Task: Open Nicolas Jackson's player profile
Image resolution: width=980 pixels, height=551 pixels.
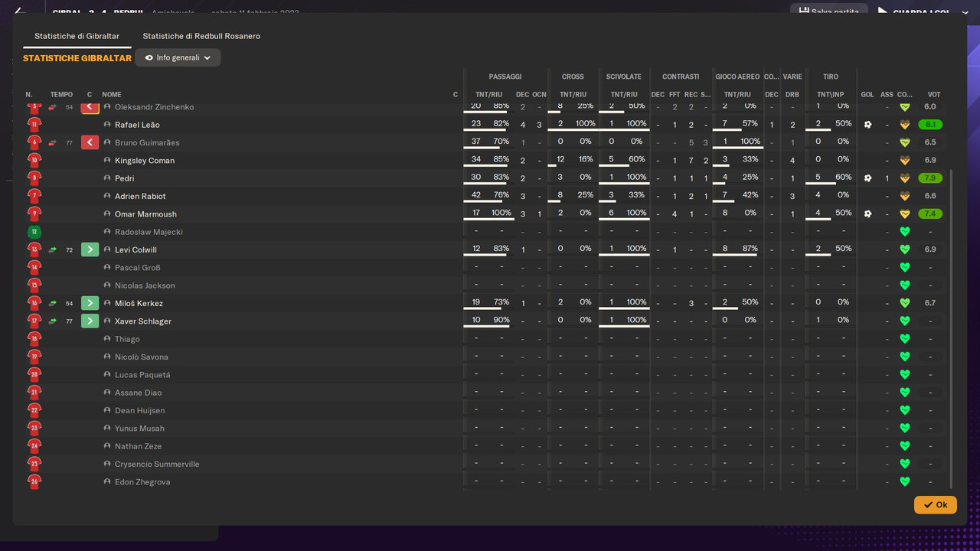Action: tap(145, 285)
